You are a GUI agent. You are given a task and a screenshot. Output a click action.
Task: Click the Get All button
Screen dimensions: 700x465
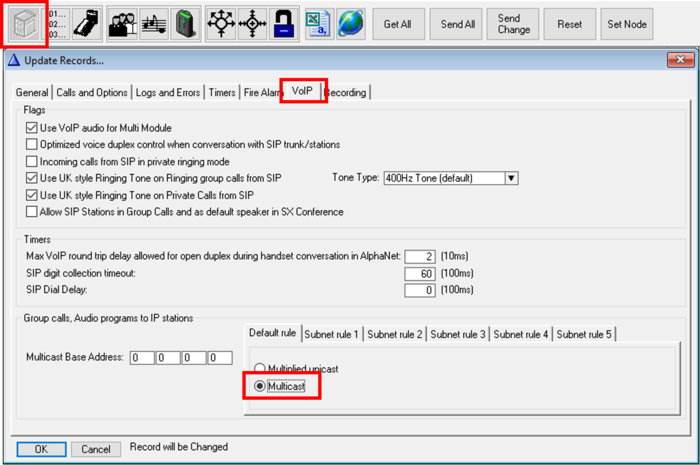[x=398, y=24]
